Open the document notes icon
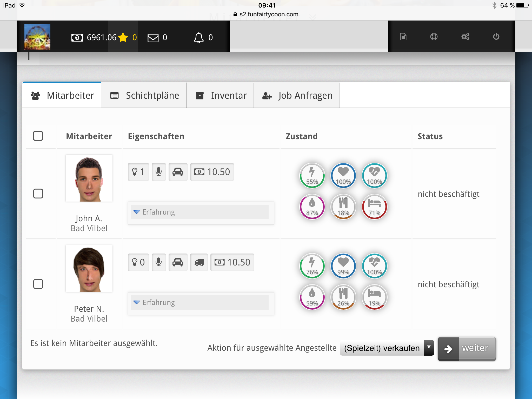The width and height of the screenshot is (532, 399). tap(403, 37)
